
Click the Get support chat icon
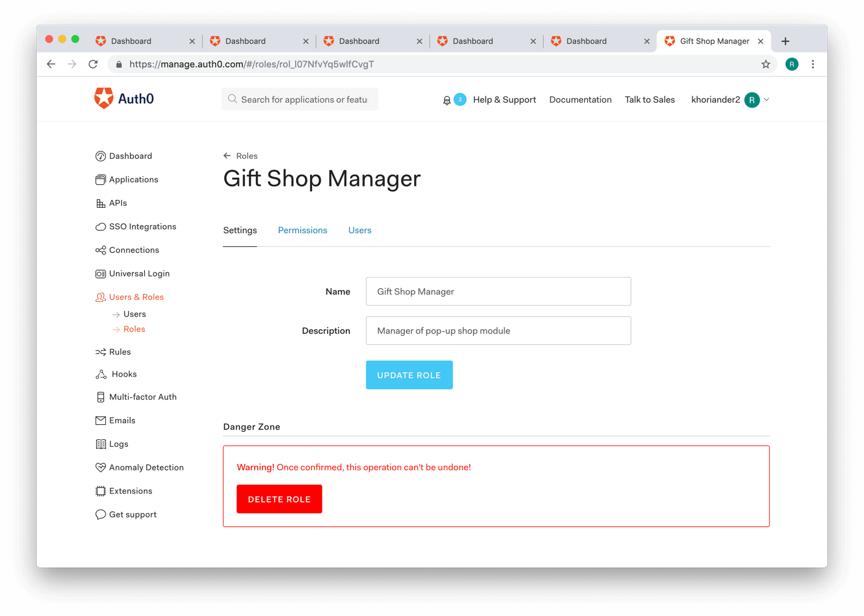(100, 515)
